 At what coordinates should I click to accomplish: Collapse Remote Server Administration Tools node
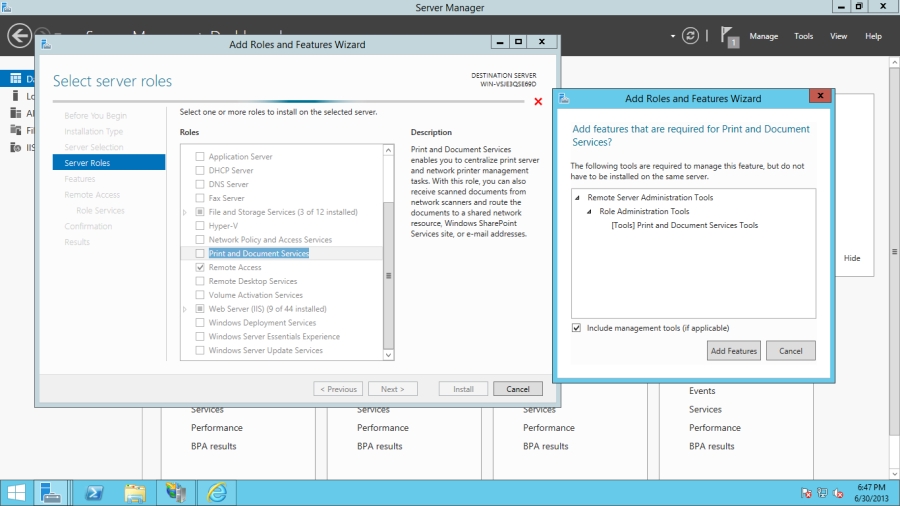tap(577, 197)
